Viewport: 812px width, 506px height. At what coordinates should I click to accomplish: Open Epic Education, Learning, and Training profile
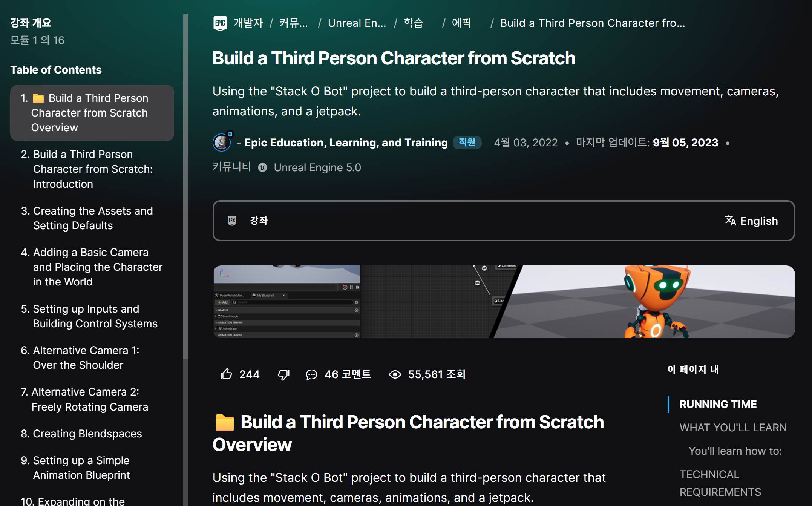click(346, 143)
